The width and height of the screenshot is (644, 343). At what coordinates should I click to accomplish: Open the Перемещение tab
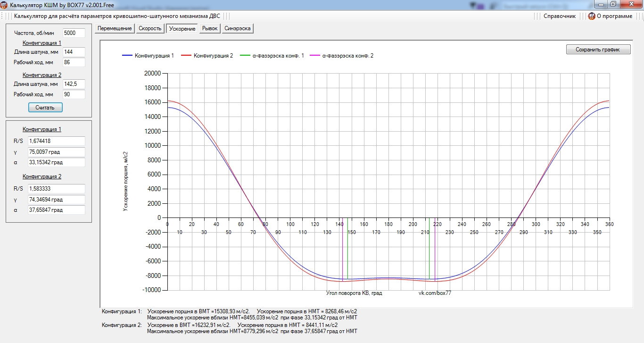[x=115, y=28]
